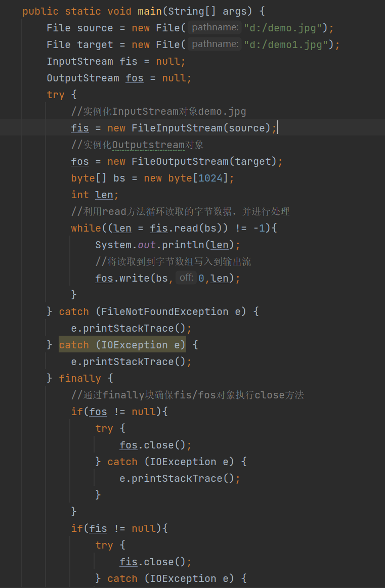
Task: Click the highlighted catch (IOException e) clause
Action: point(122,345)
